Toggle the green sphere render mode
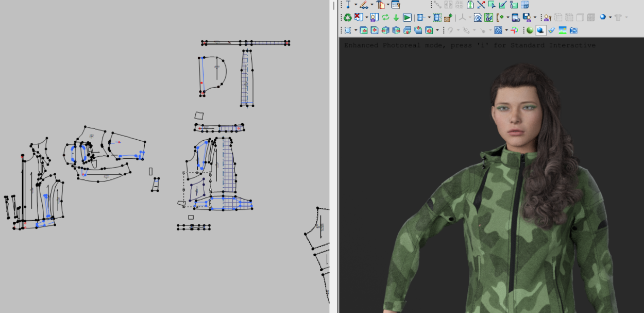The height and width of the screenshot is (313, 644). tap(530, 30)
